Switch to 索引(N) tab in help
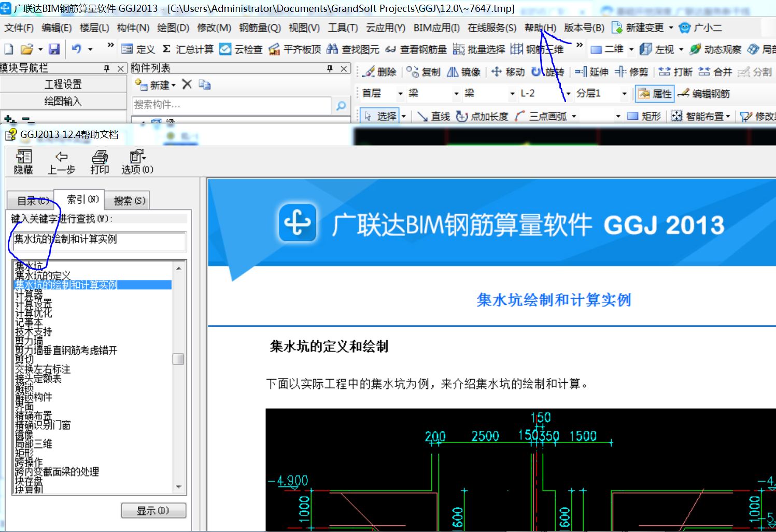This screenshot has width=776, height=532. click(79, 199)
